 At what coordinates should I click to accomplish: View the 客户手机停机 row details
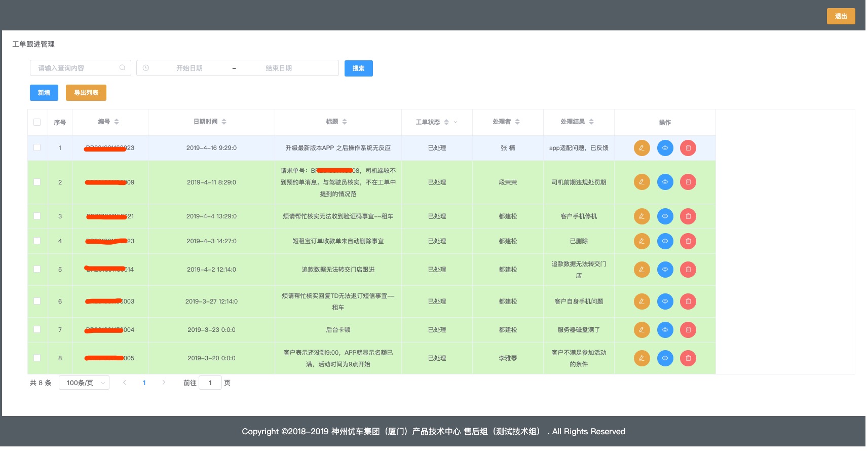tap(665, 216)
